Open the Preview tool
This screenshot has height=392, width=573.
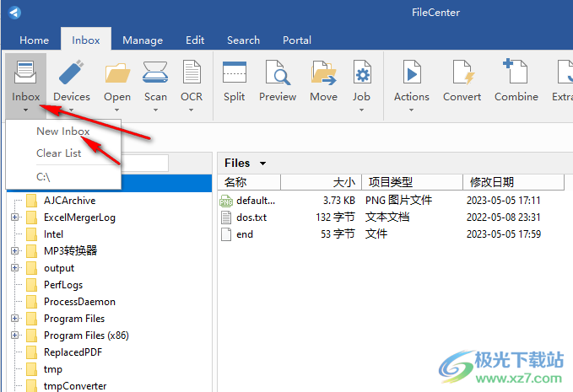[x=278, y=72]
